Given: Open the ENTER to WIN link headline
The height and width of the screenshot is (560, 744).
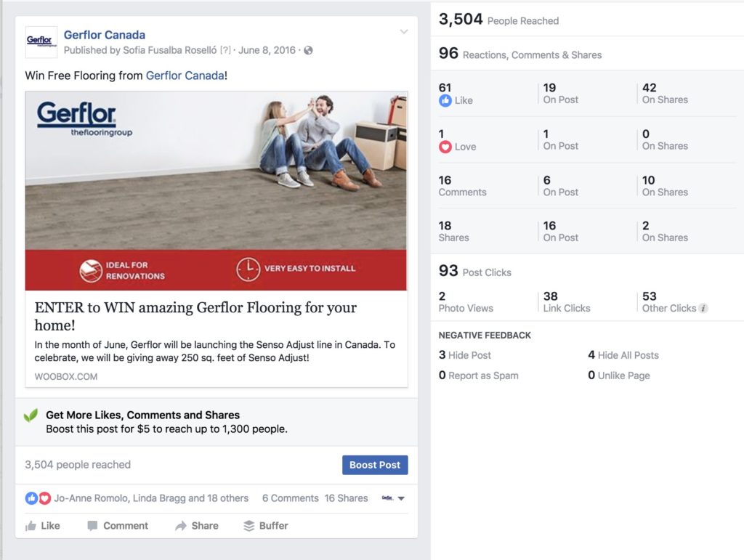Looking at the screenshot, I should (x=195, y=316).
